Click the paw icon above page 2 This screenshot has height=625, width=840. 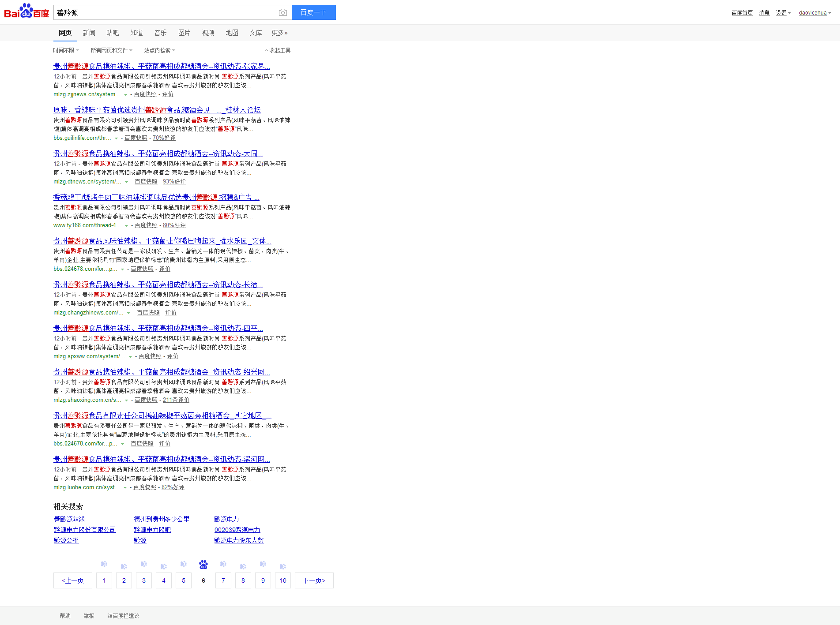pyautogui.click(x=124, y=566)
